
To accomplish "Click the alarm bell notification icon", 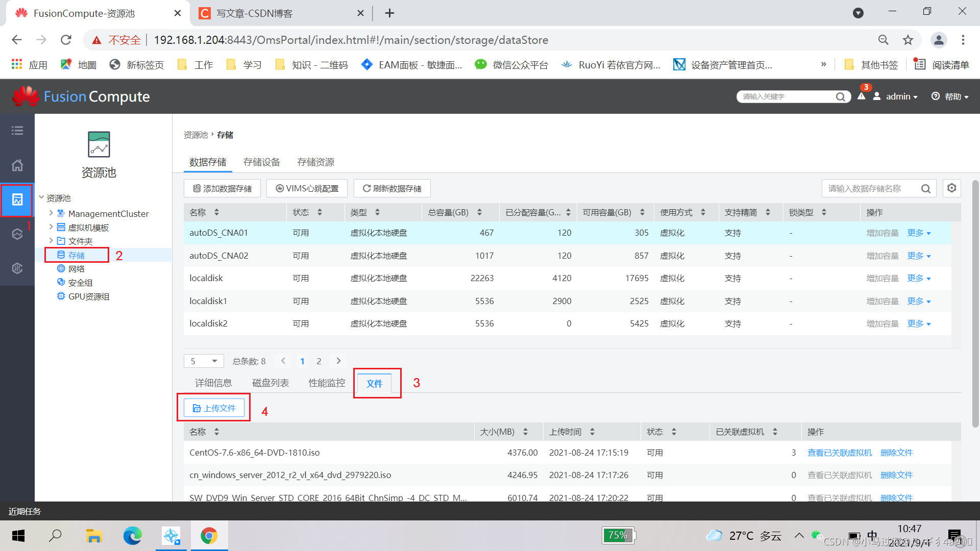I will click(x=862, y=96).
